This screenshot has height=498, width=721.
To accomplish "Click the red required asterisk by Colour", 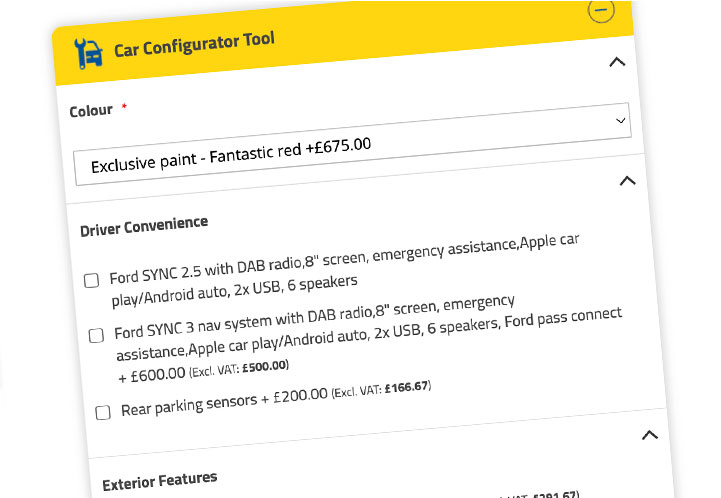I will click(x=124, y=107).
